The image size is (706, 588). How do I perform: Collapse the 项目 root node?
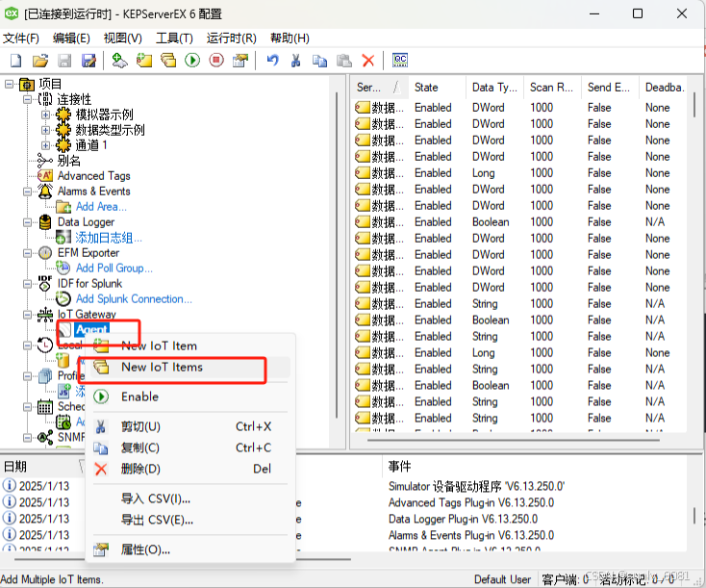click(9, 85)
